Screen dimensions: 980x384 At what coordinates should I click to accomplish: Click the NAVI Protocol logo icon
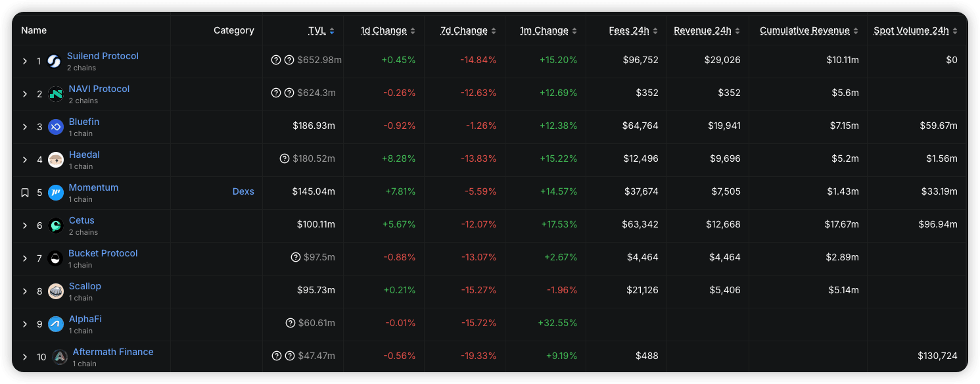[56, 94]
